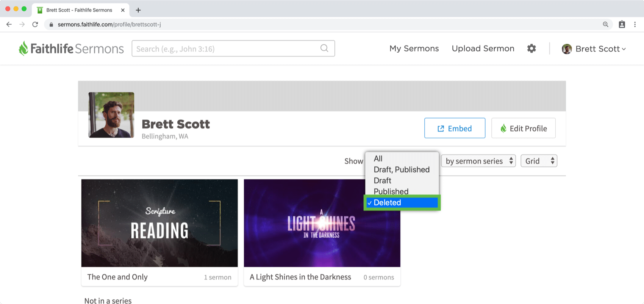Click The One and Only series title
This screenshot has height=304, width=644.
[x=117, y=277]
